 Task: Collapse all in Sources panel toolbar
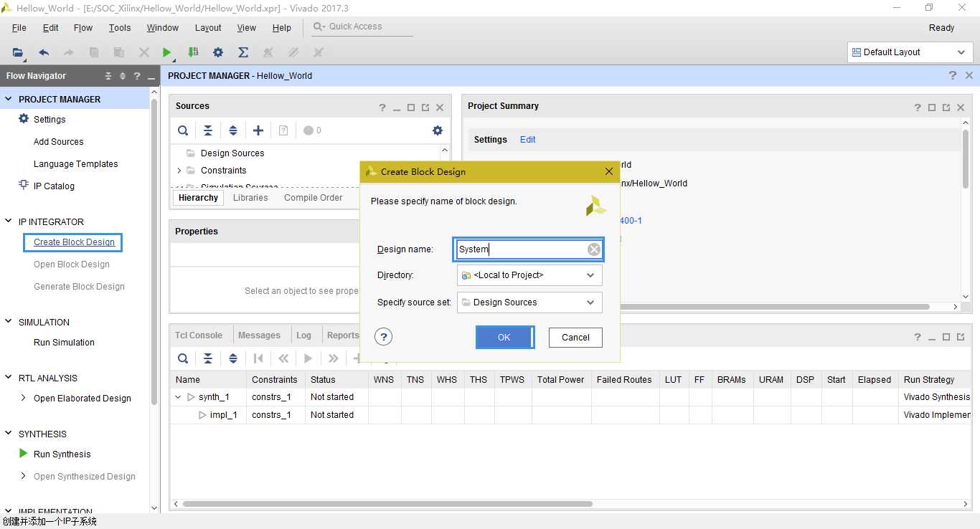point(208,130)
